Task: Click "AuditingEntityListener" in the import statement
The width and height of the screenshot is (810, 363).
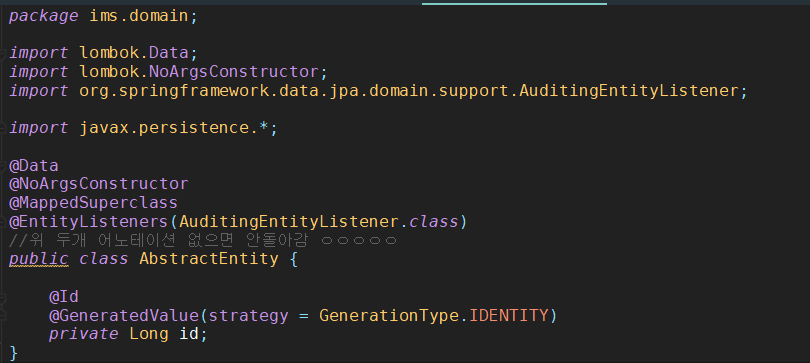Action: click(x=630, y=90)
